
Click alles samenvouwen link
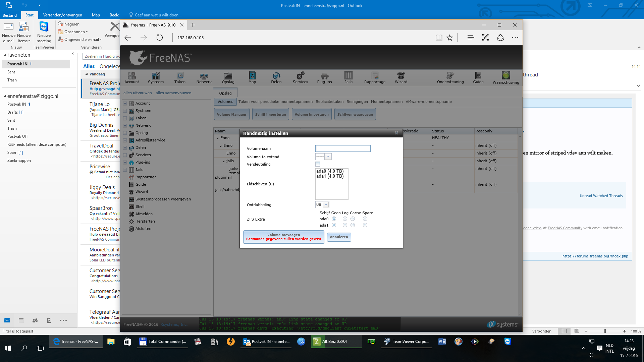click(x=173, y=93)
